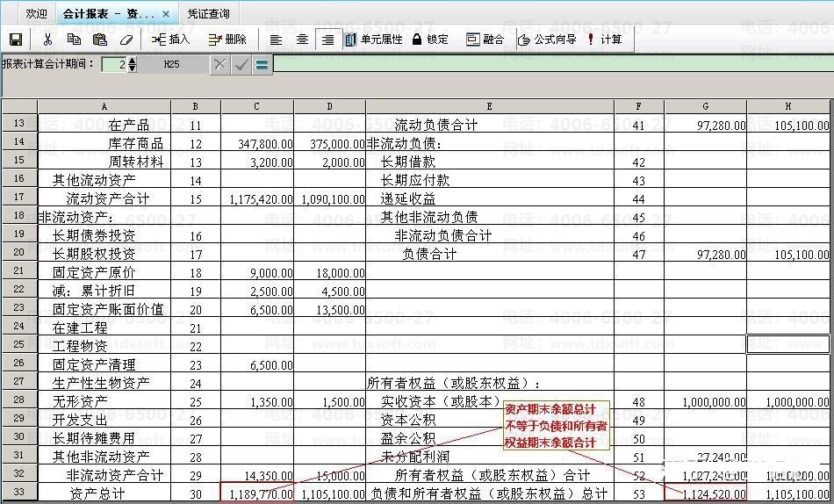Select column B header
This screenshot has width=834, height=504.
pos(196,106)
